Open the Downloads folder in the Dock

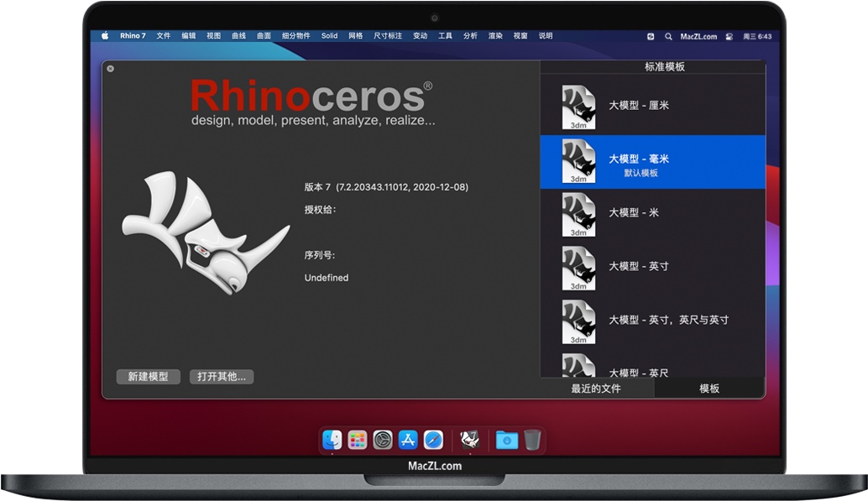click(x=506, y=440)
